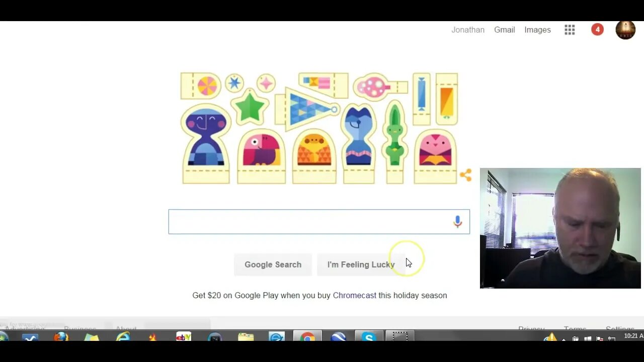Click I'm Feeling Lucky
644x362 pixels.
pos(361,264)
